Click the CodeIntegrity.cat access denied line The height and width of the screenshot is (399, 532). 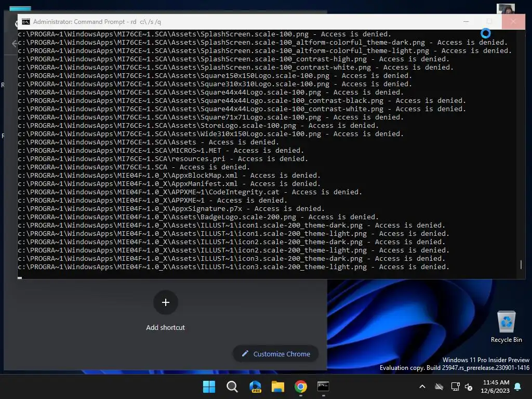190,192
